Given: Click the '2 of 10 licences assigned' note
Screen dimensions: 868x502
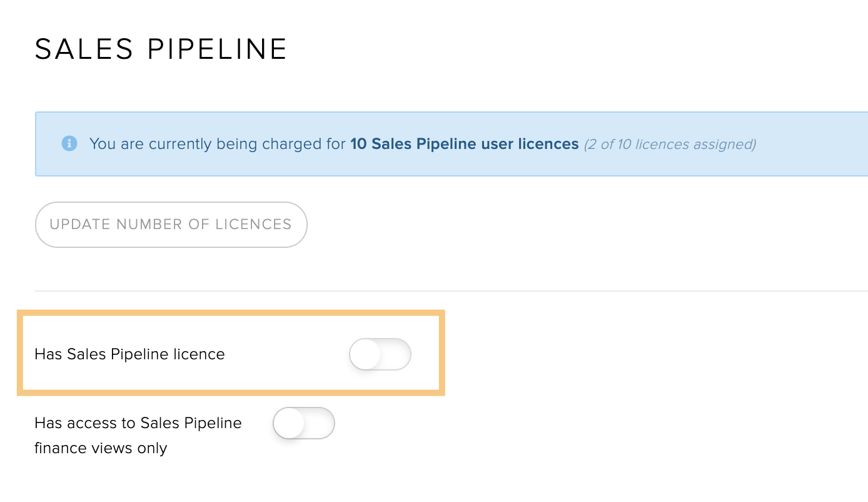Looking at the screenshot, I should tap(670, 145).
